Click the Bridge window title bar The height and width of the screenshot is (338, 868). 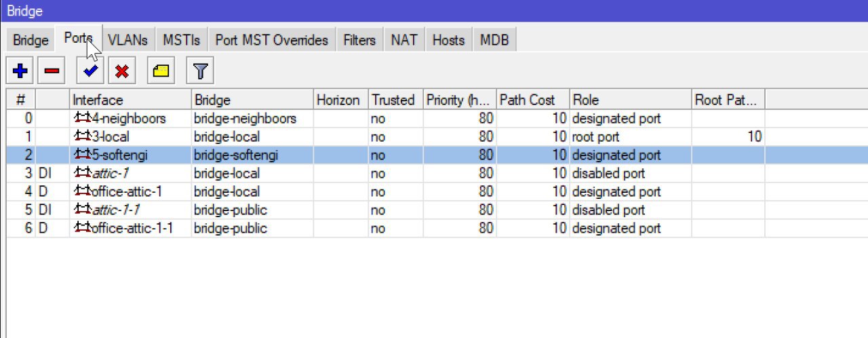(x=434, y=11)
